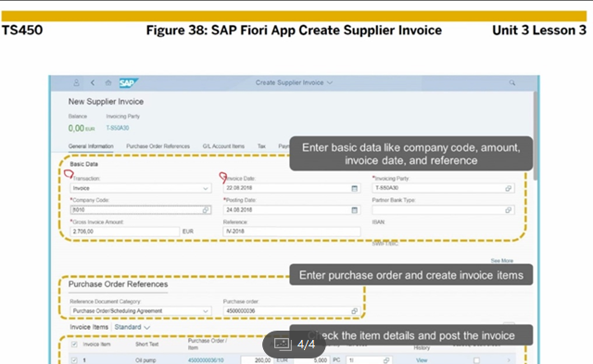Viewport: 593px width, 364px height.
Task: Toggle the checkbox for invoice item 1
Action: (x=74, y=360)
